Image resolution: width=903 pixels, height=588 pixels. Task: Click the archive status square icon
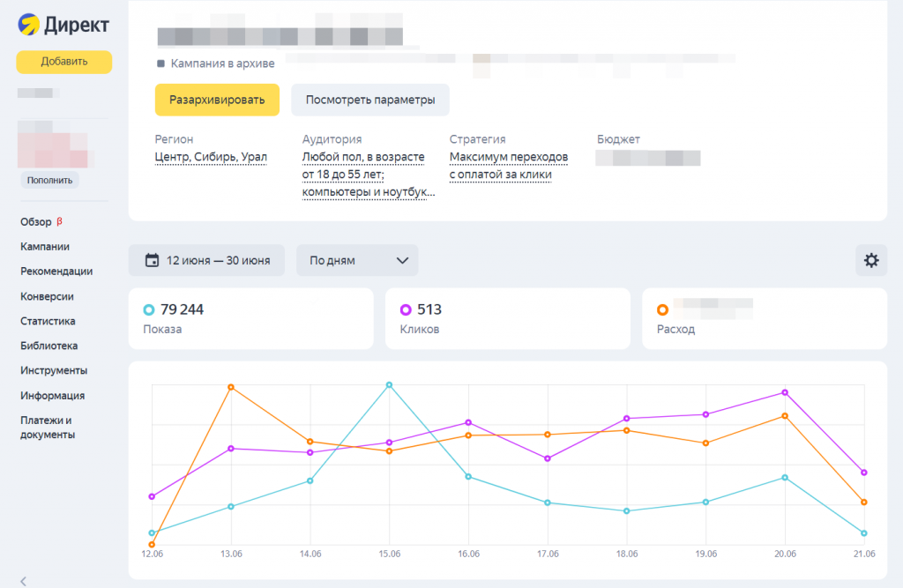[160, 63]
